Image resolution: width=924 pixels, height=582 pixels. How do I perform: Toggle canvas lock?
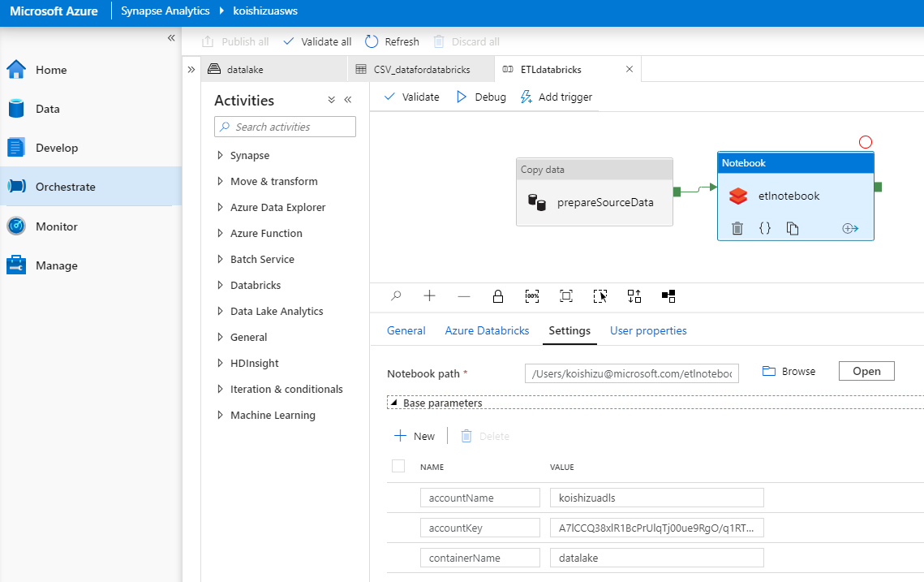pyautogui.click(x=498, y=296)
